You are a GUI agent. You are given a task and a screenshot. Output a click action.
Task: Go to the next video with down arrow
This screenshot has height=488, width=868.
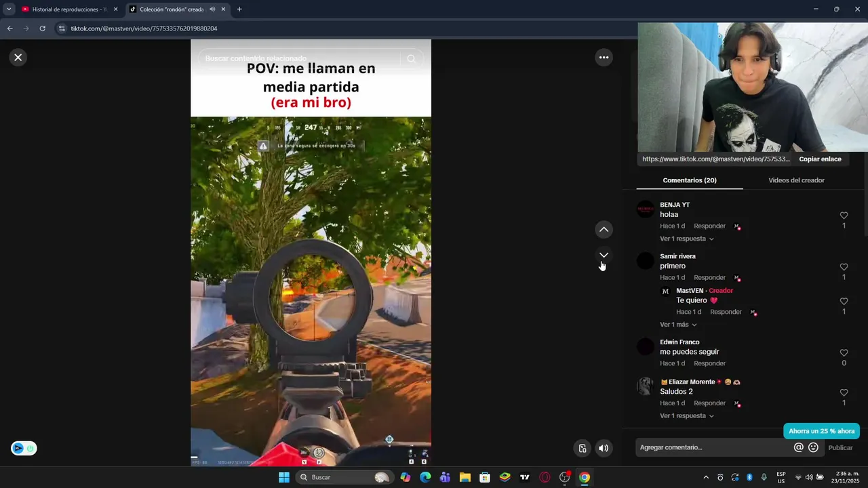point(604,255)
